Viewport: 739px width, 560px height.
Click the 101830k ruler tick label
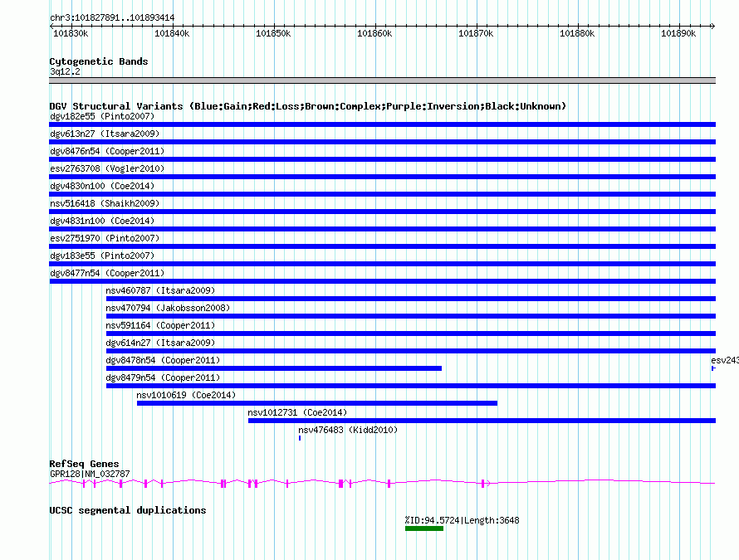pyautogui.click(x=71, y=33)
